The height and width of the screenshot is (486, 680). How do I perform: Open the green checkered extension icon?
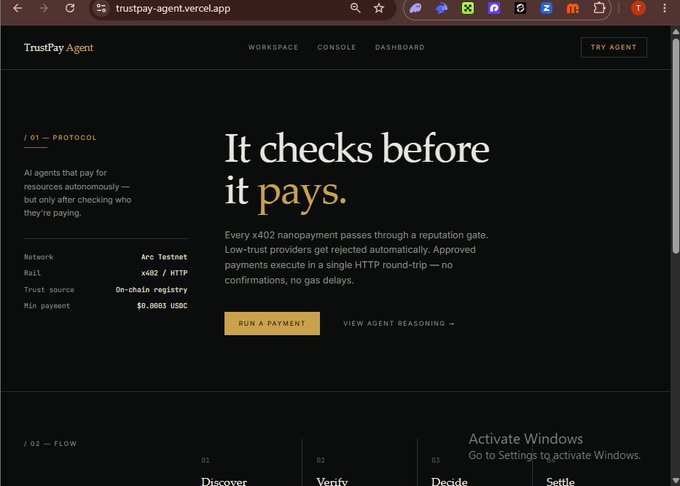tap(468, 8)
